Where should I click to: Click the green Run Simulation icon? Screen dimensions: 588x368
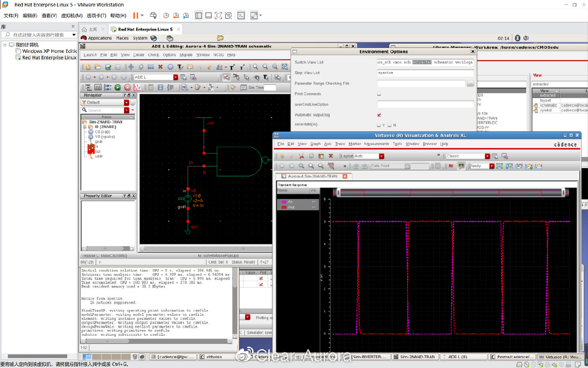118,87
